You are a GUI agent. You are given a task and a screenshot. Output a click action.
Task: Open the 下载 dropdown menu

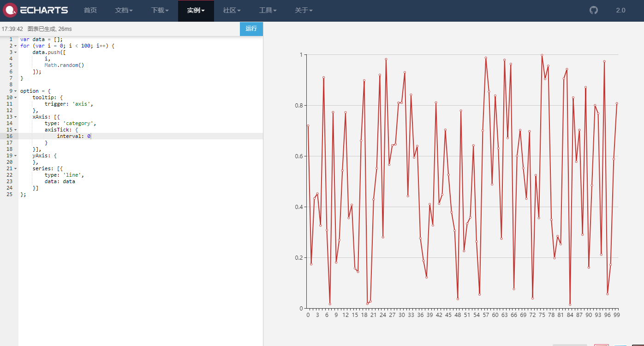160,10
